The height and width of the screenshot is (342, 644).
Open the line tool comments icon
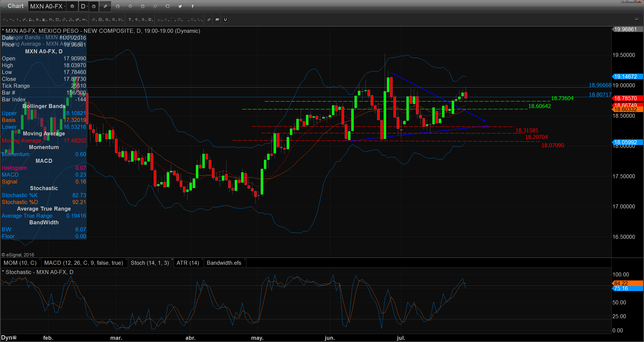tap(217, 20)
